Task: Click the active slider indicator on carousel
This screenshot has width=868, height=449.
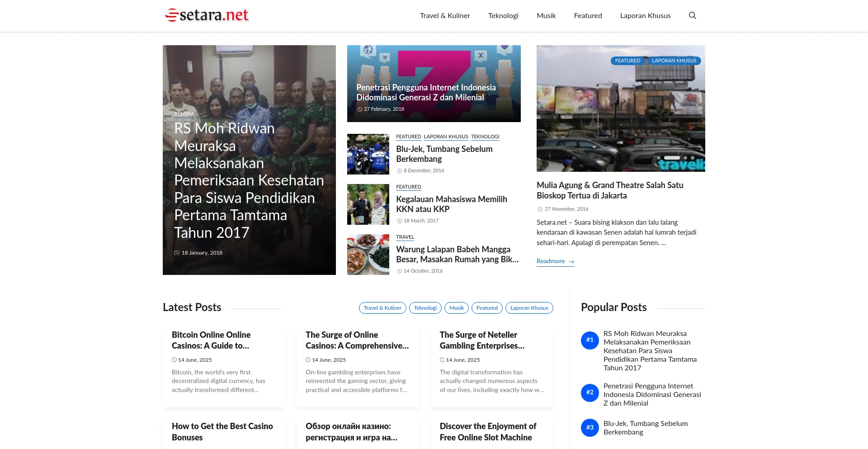Action: click(672, 158)
